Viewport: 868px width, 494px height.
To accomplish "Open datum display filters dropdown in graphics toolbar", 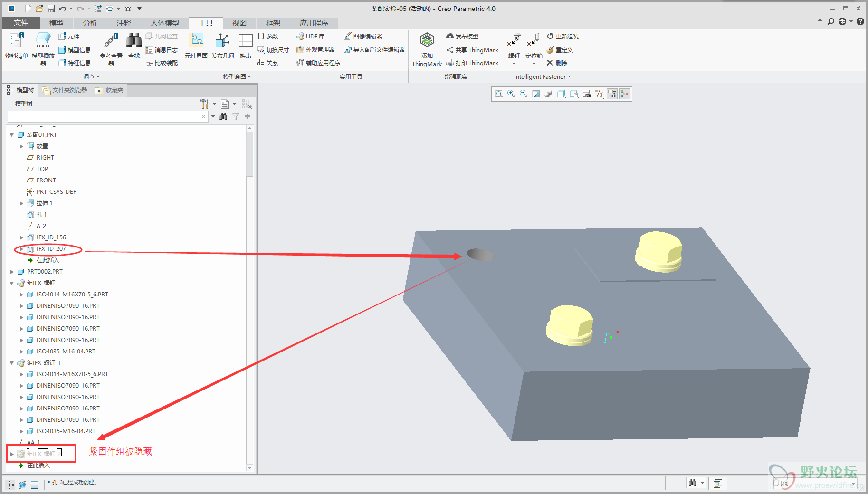I will 600,94.
